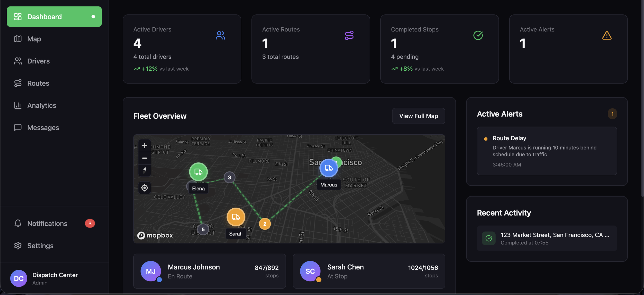Image resolution: width=644 pixels, height=295 pixels.
Task: Click route stop marker number 2
Action: pyautogui.click(x=265, y=224)
